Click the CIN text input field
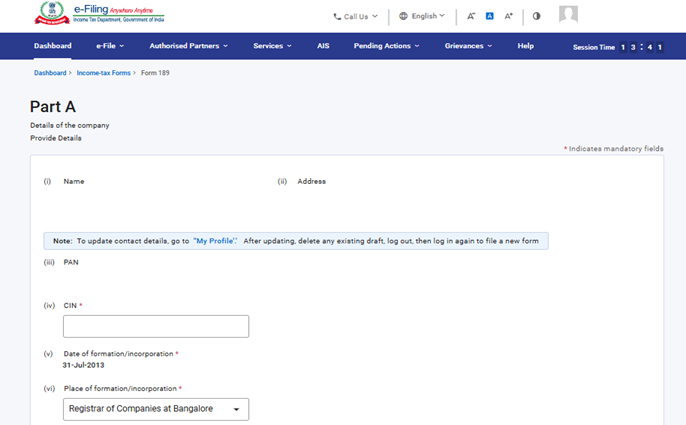This screenshot has width=686, height=425. (156, 326)
